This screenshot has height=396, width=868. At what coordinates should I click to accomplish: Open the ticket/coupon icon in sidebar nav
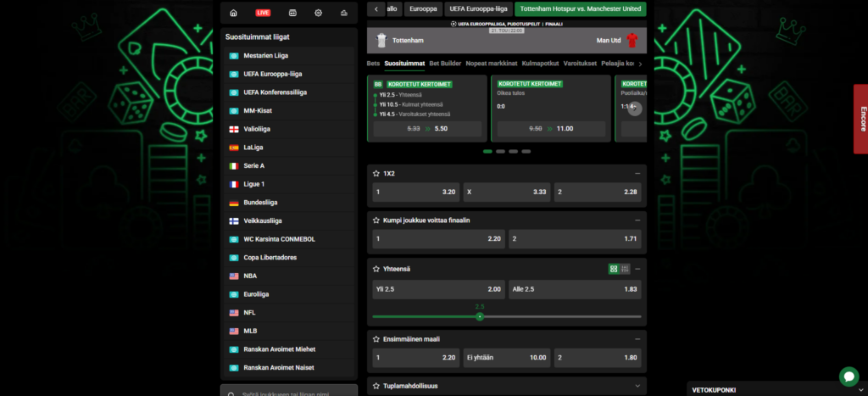click(292, 13)
